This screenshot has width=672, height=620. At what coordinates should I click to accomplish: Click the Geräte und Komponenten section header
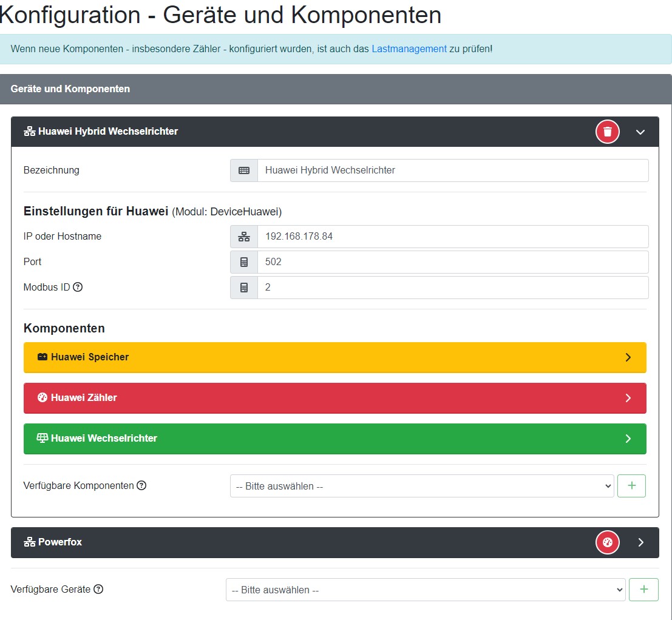point(336,89)
